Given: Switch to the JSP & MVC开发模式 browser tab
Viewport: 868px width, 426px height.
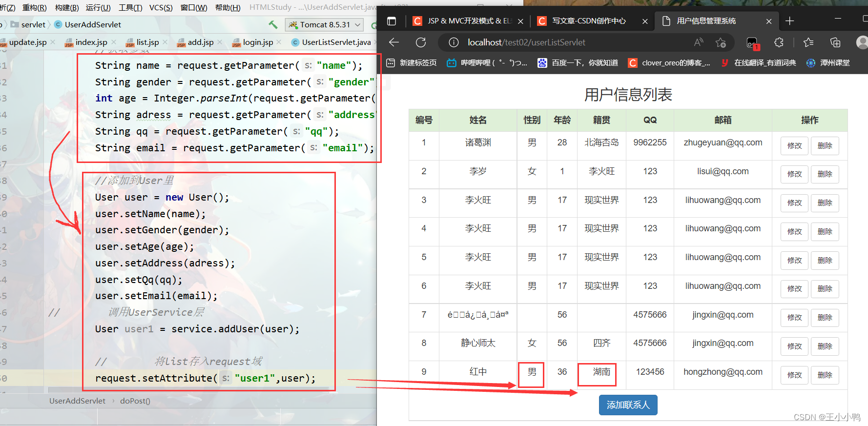Looking at the screenshot, I should click(468, 21).
